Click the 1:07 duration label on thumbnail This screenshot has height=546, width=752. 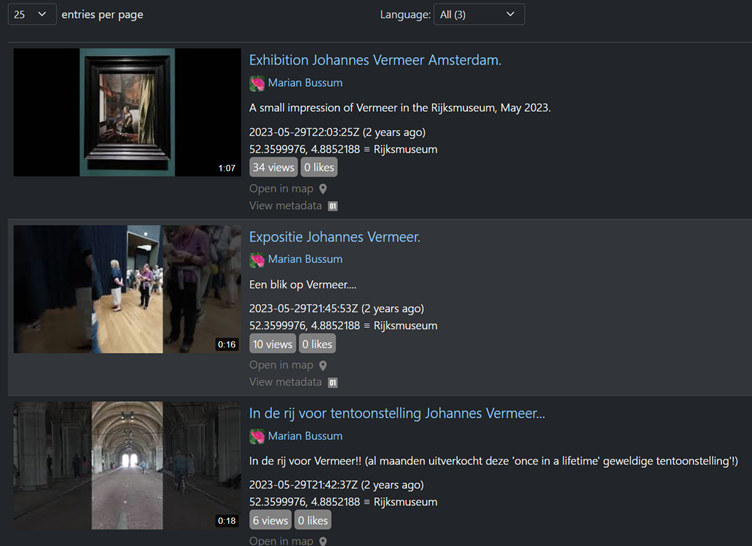(x=227, y=168)
